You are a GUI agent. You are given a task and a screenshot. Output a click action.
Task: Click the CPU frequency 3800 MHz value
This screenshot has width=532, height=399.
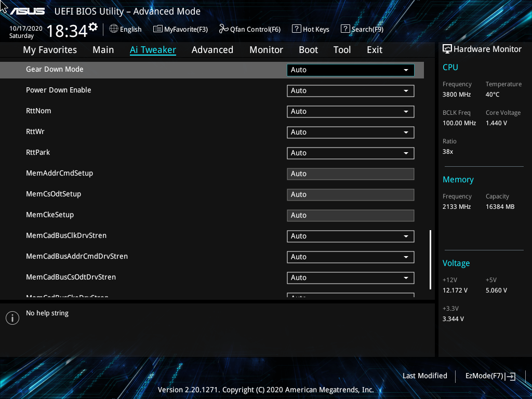pos(457,95)
